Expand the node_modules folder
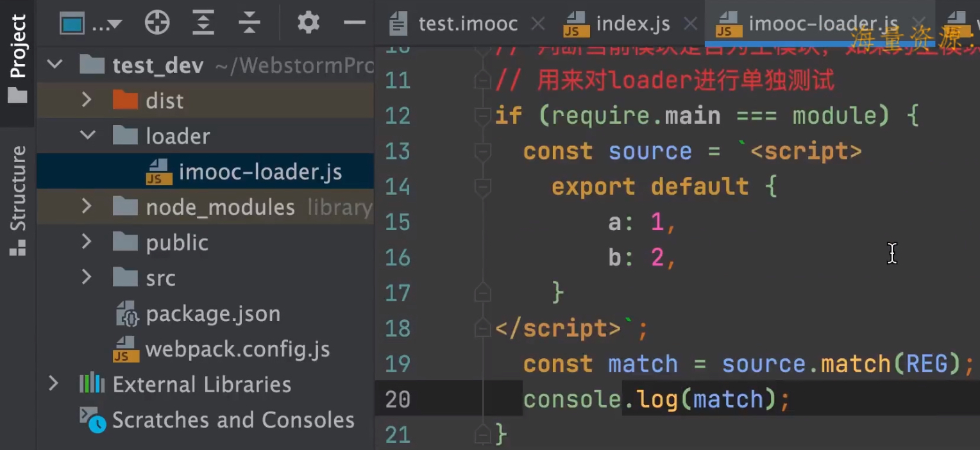 tap(87, 207)
